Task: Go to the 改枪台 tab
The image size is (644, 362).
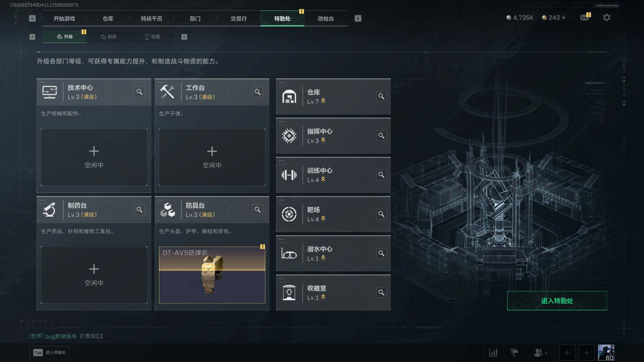Action: (326, 18)
